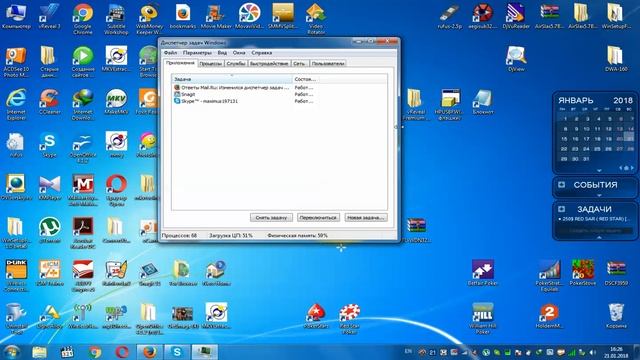Image resolution: width=640 pixels, height=360 pixels.
Task: Open the Subtitle Workshop desktop icon
Action: [x=116, y=18]
